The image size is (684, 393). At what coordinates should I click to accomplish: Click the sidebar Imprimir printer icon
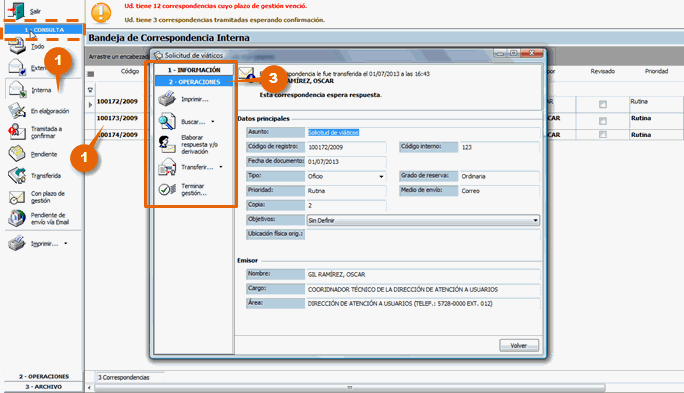pos(17,243)
